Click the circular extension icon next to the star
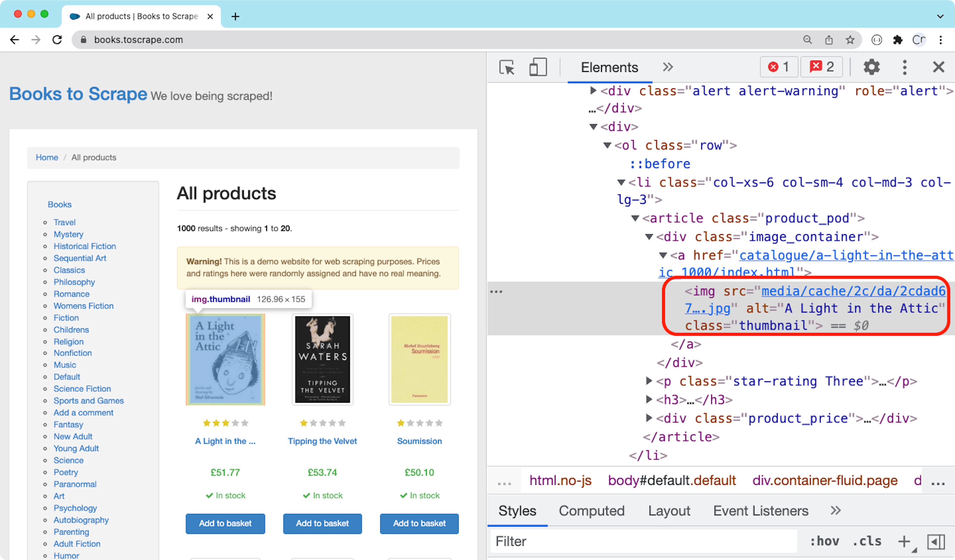 [x=877, y=40]
